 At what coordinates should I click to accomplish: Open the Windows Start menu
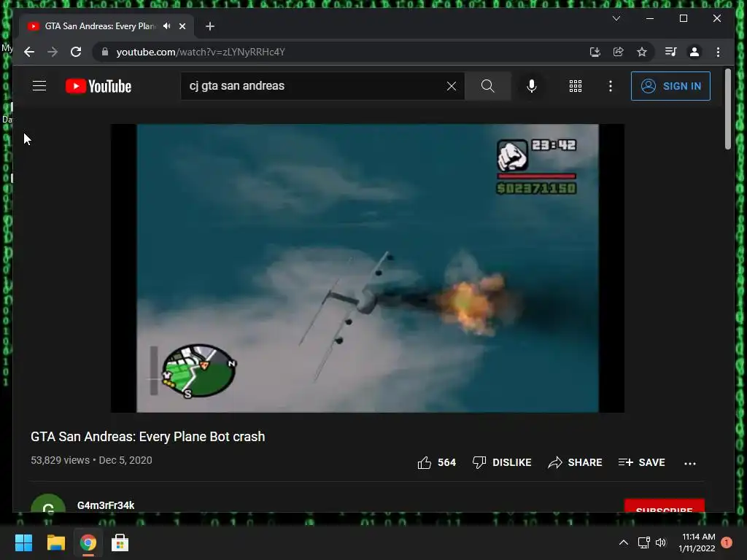point(23,542)
